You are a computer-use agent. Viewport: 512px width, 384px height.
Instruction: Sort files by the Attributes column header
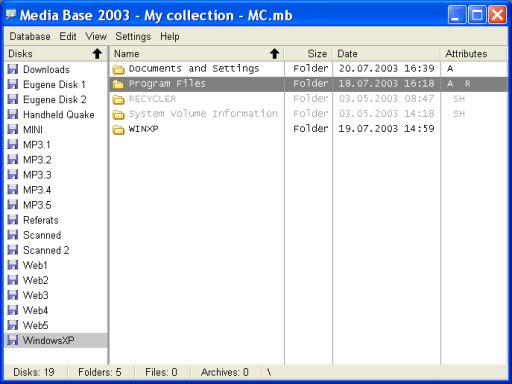474,53
